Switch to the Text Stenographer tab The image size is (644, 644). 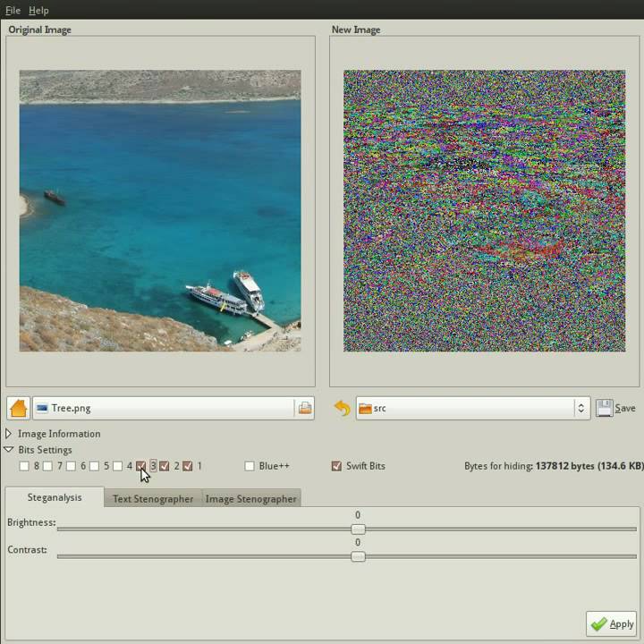pos(153,498)
